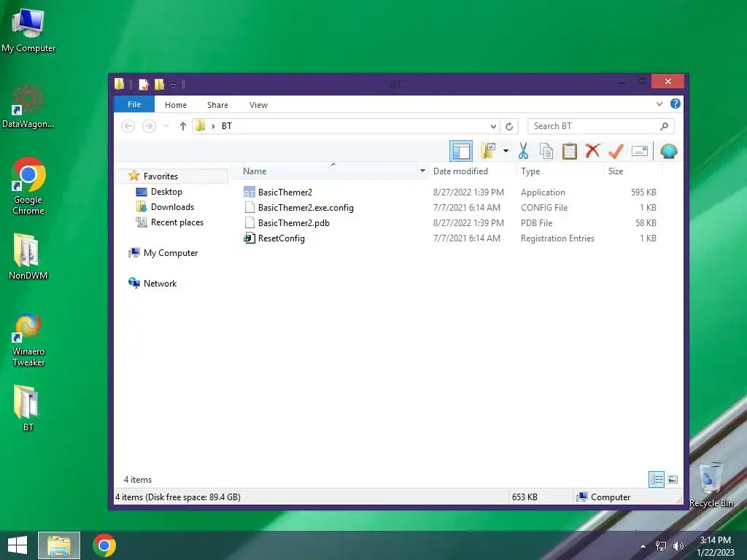Click the search magnifier icon
This screenshot has height=560, width=747.
click(664, 126)
